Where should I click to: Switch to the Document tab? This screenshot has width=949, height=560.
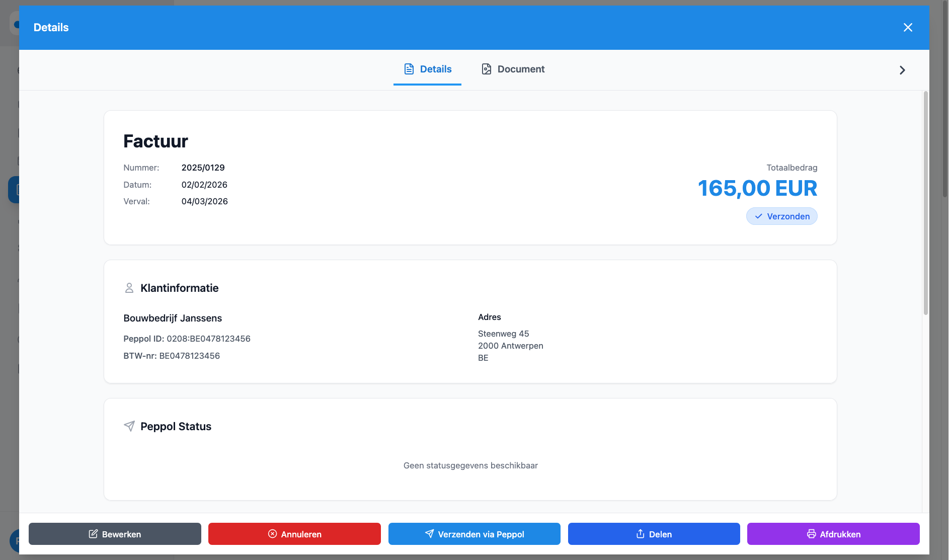(x=513, y=69)
